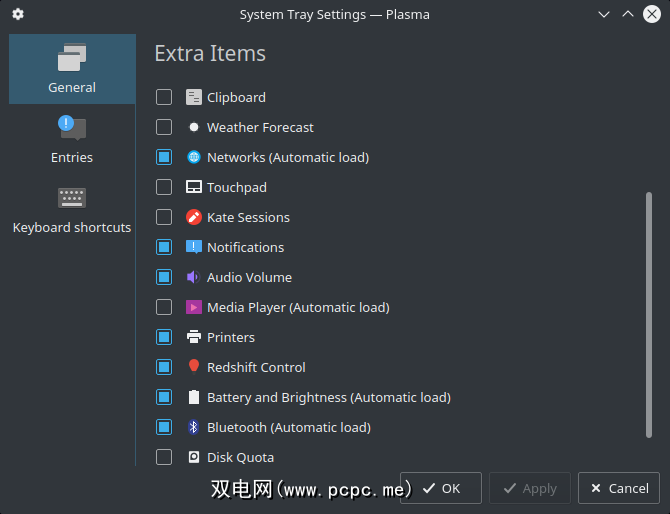Check the Disk Quota checkbox
This screenshot has width=670, height=514.
[164, 457]
